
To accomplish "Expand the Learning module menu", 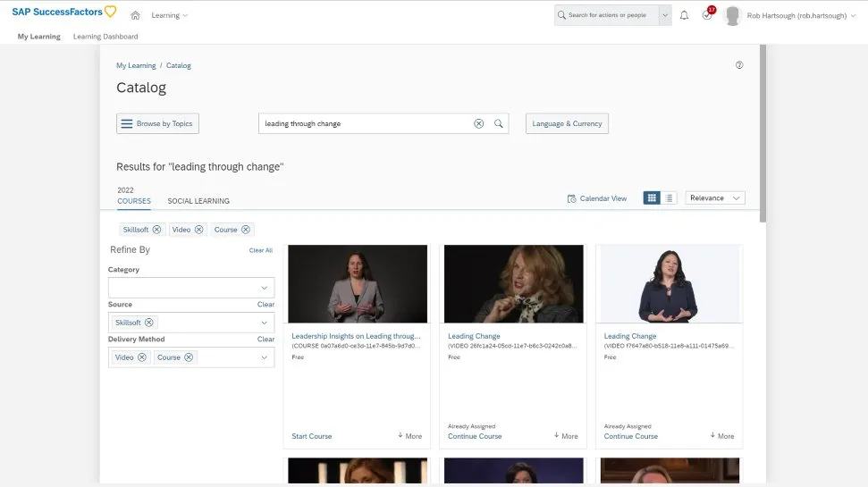I will 170,15.
